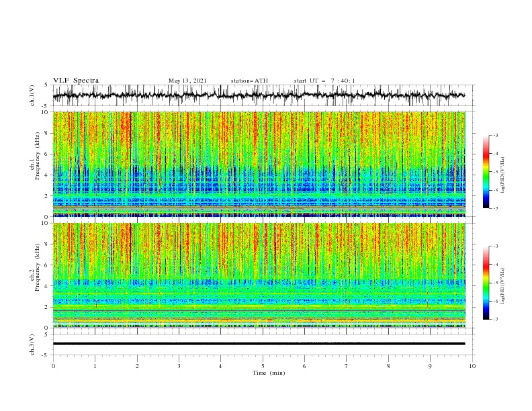532x411 pixels.
Task: Click time axis tick label "6"
Action: (x=304, y=366)
